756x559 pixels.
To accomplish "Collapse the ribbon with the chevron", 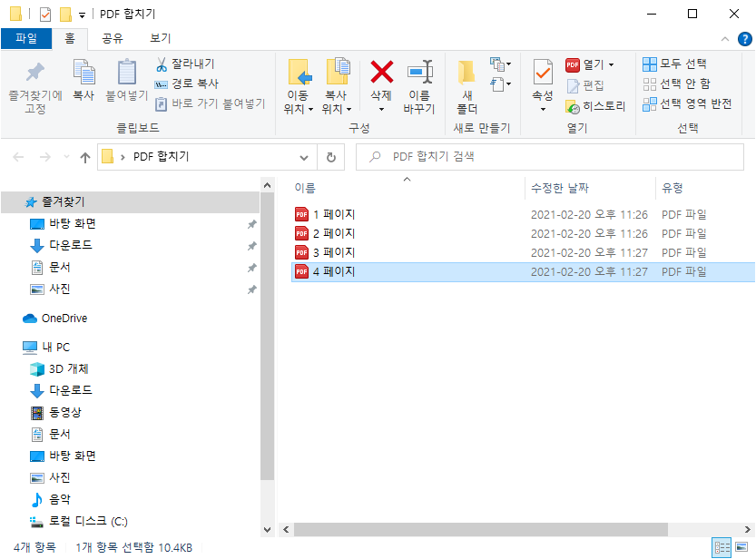I will click(x=724, y=39).
